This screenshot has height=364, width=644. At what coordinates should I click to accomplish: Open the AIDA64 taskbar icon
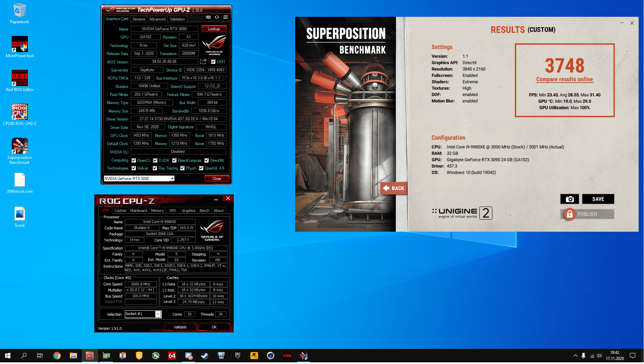pyautogui.click(x=172, y=356)
